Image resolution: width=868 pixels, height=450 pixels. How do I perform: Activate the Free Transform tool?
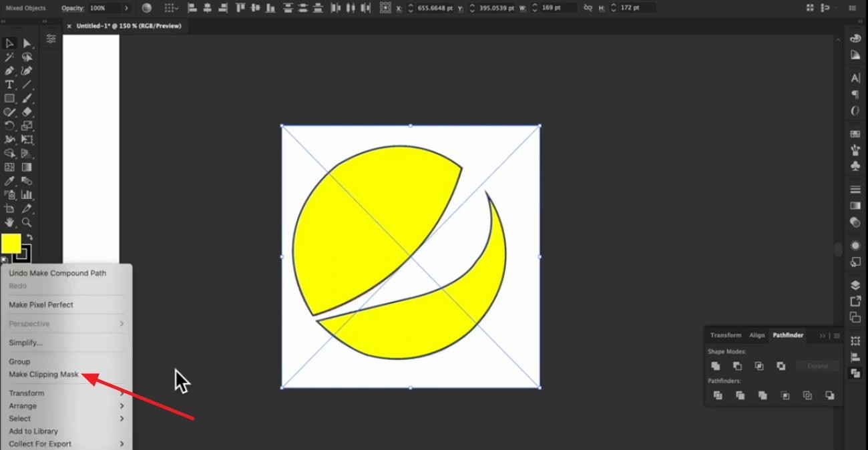pyautogui.click(x=27, y=140)
